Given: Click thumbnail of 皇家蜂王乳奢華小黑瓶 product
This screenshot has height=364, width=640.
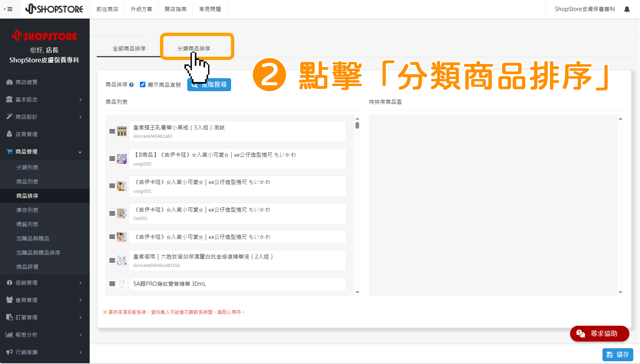Looking at the screenshot, I should point(122,131).
